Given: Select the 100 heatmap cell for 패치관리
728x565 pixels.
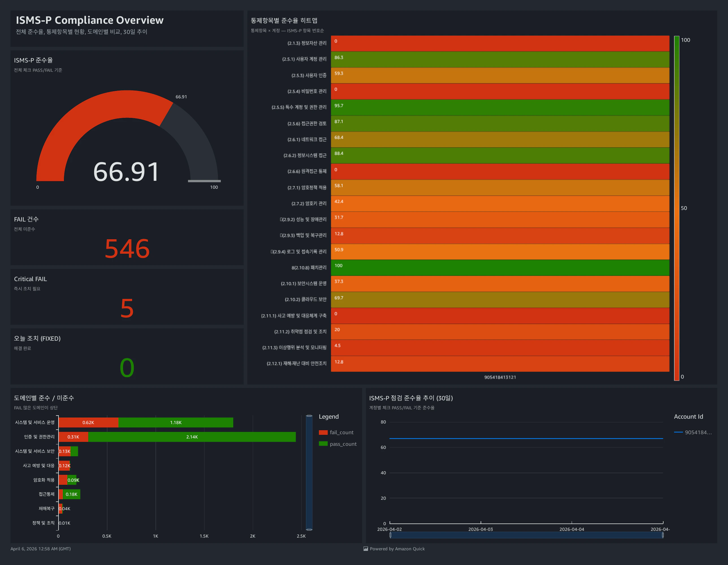Looking at the screenshot, I should tap(500, 268).
